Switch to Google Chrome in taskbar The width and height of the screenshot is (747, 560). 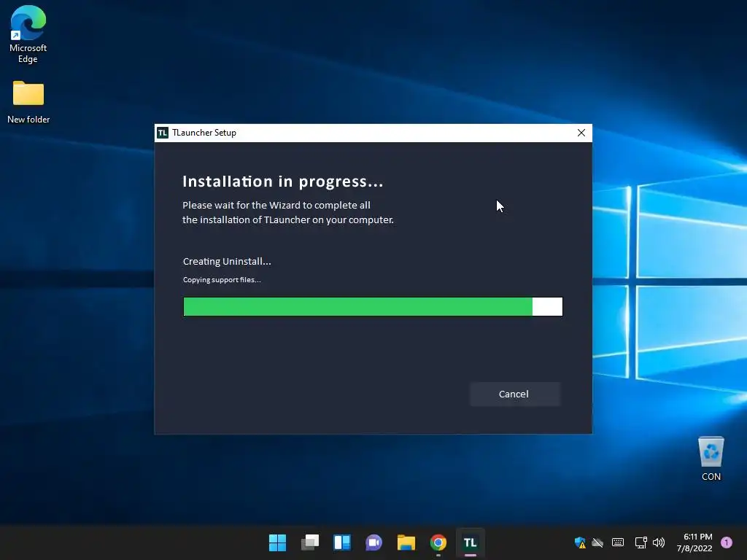(438, 542)
